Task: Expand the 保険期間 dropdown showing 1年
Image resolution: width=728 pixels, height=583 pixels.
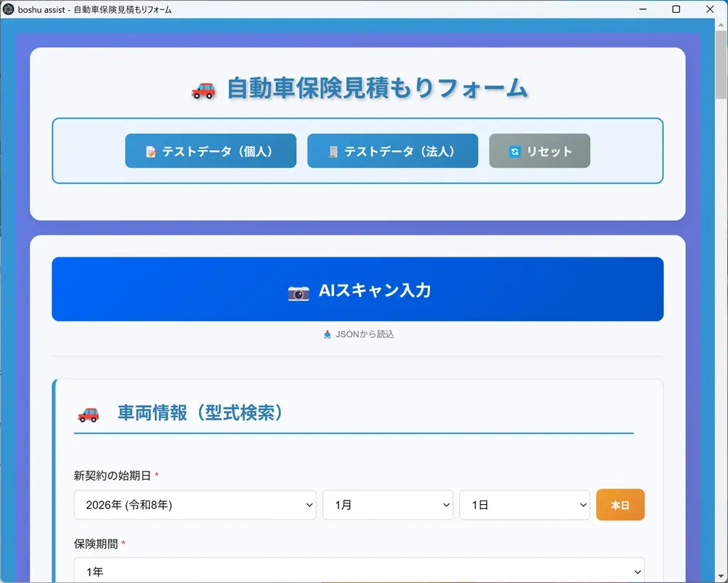Action: [358, 571]
